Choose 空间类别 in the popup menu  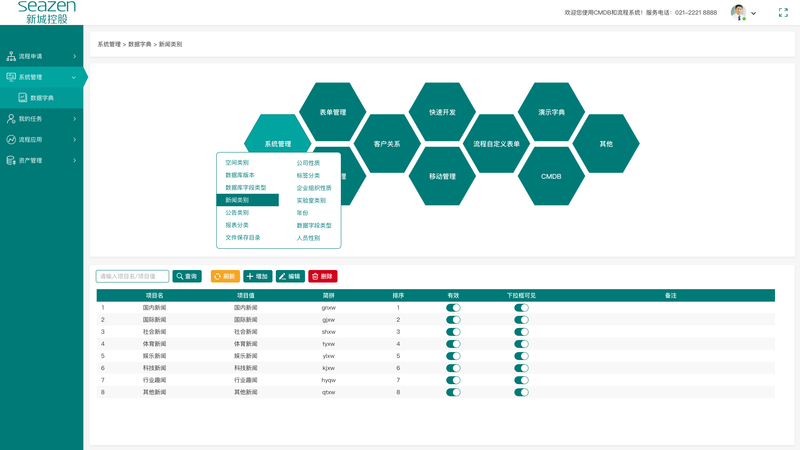click(237, 162)
